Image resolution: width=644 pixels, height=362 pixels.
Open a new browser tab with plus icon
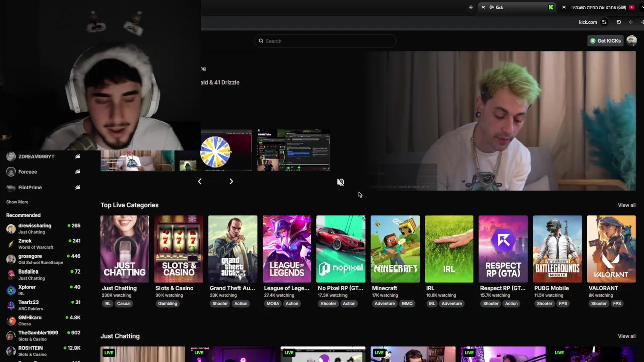[471, 7]
